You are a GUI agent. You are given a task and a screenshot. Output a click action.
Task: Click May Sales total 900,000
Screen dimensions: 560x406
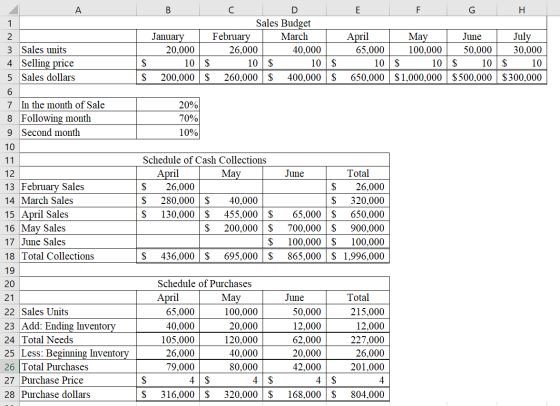pos(358,228)
